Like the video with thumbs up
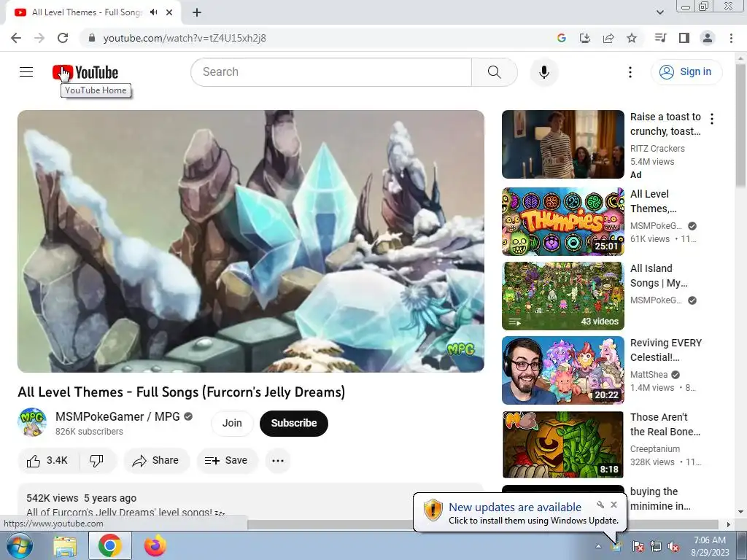The width and height of the screenshot is (747, 560). 47,461
